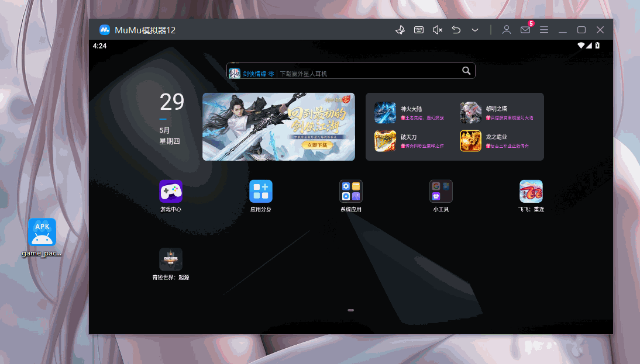Click the MuMu emulator logo icon

coord(105,30)
